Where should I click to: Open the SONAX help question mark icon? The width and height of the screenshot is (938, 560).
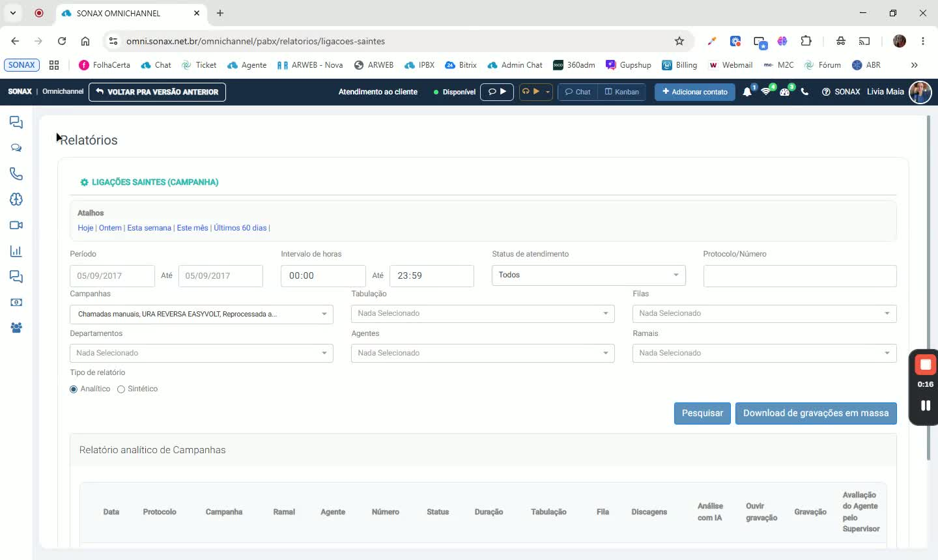pyautogui.click(x=826, y=92)
